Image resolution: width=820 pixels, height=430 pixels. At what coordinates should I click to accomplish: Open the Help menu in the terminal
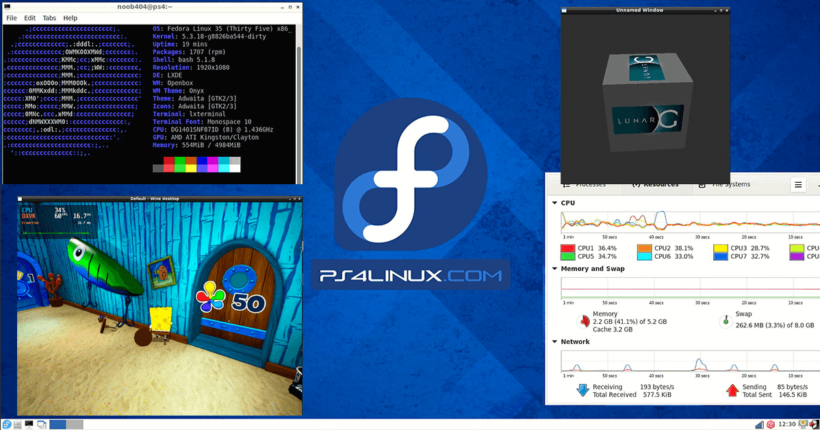(70, 18)
